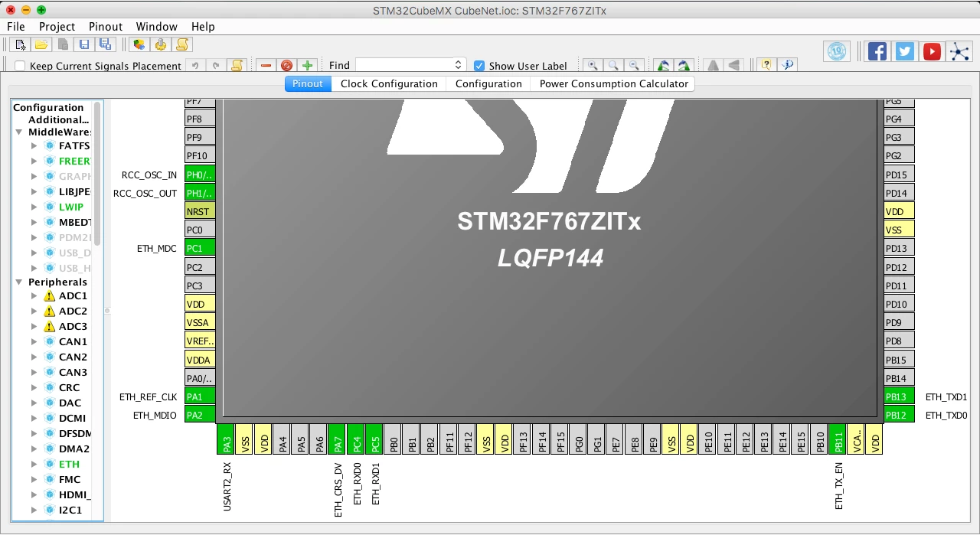Expand the CAN1 peripheral node
Screen dimensions: 980x535
(34, 341)
